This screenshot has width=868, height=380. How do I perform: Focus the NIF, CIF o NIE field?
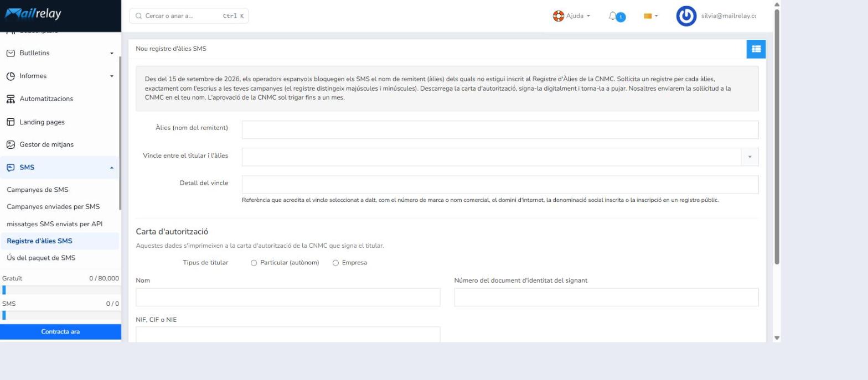(x=288, y=334)
